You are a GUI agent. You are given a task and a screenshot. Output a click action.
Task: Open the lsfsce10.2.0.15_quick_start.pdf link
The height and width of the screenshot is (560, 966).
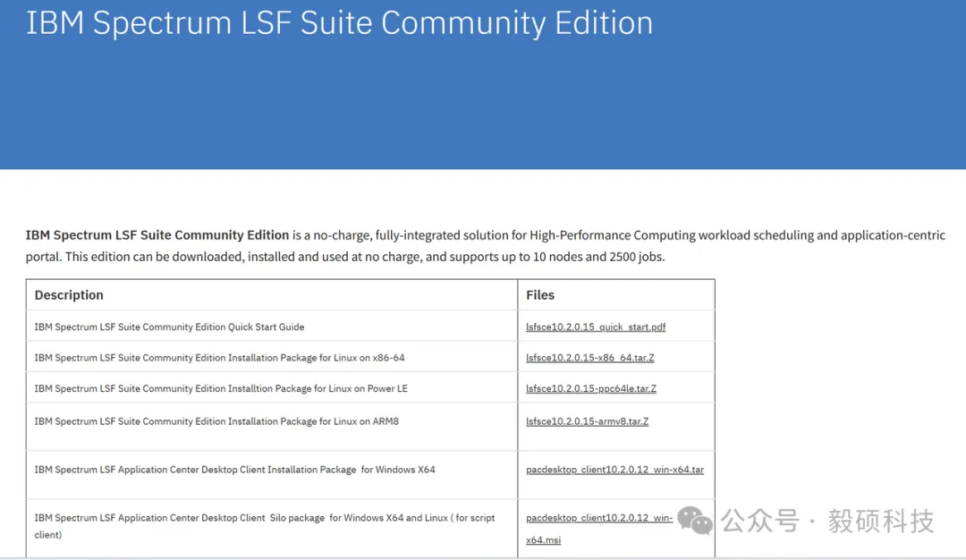pos(596,327)
